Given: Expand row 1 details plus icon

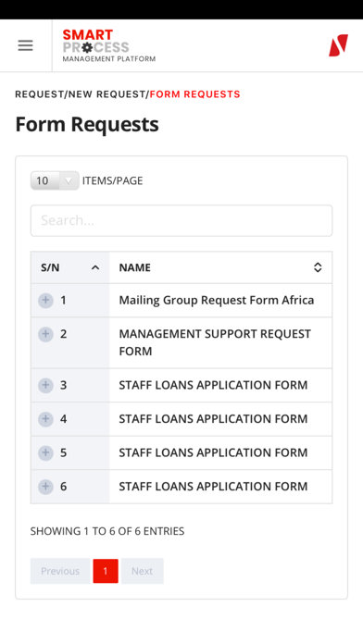Looking at the screenshot, I should pos(45,301).
